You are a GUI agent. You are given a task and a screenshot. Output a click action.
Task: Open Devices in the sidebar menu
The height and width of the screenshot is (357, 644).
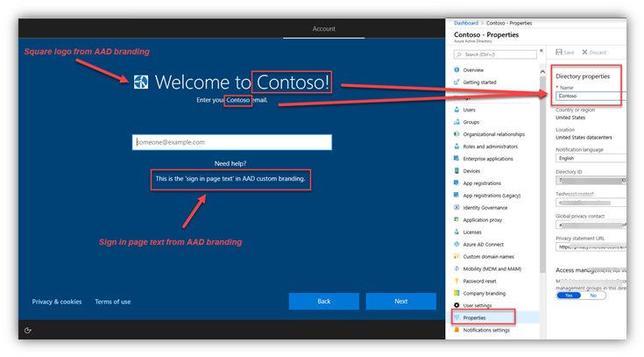(471, 171)
